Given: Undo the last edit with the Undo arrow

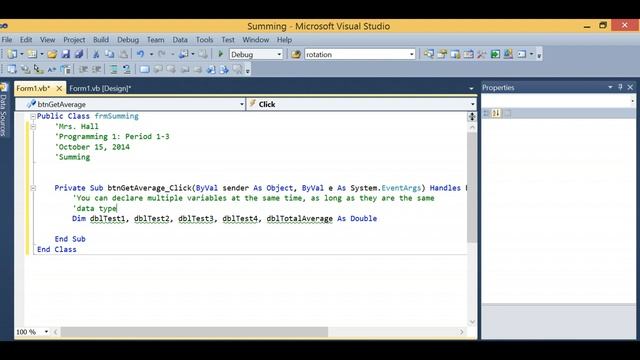Looking at the screenshot, I should (140, 54).
